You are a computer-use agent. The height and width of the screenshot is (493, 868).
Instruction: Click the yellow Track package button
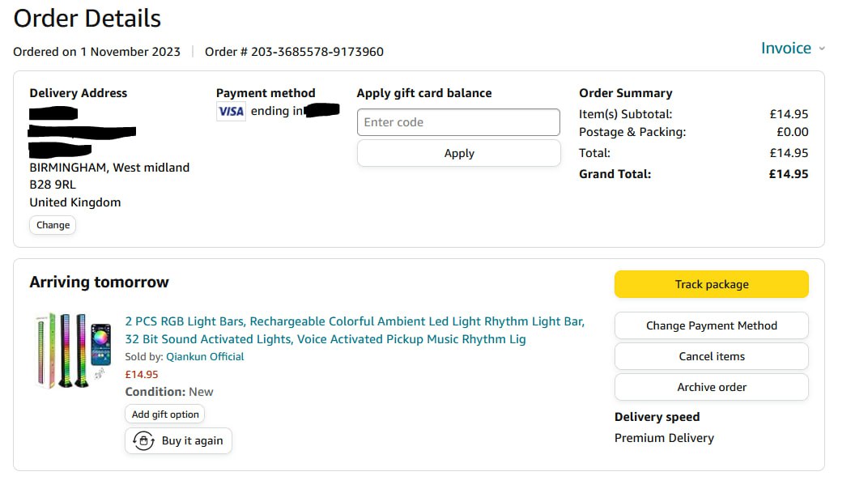(711, 284)
